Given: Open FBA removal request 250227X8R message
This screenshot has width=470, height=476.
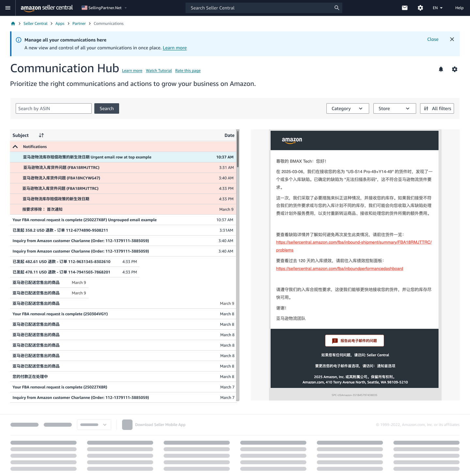Looking at the screenshot, I should click(x=123, y=387).
